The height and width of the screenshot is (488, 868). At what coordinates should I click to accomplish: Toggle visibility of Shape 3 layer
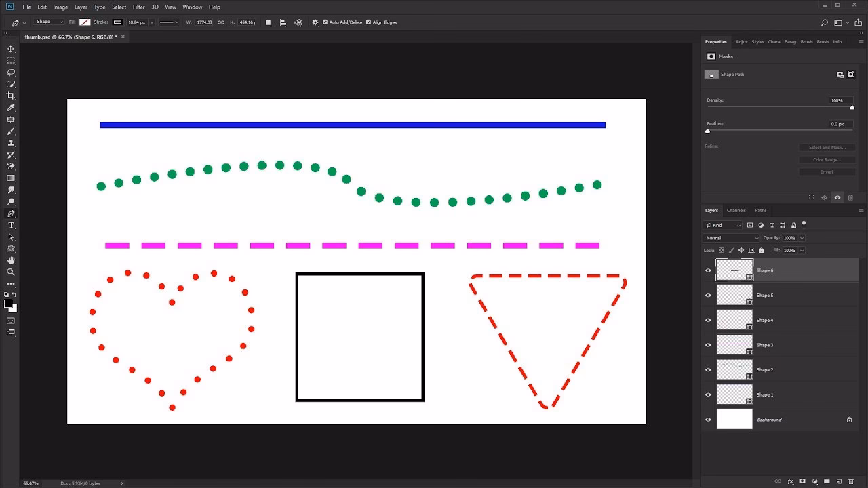click(x=708, y=344)
